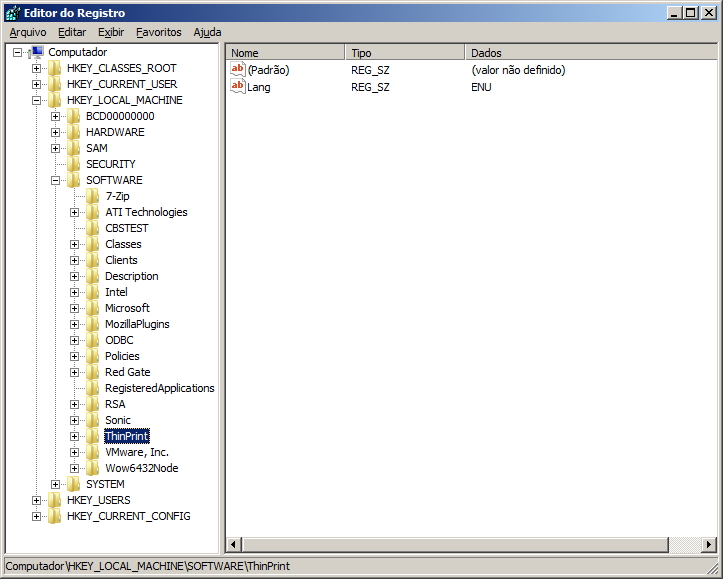Click the RegisteredApplications folder icon

[x=92, y=388]
